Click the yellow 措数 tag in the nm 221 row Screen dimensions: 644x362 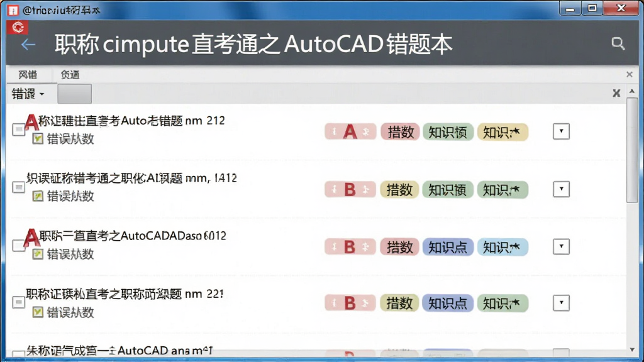pyautogui.click(x=399, y=303)
